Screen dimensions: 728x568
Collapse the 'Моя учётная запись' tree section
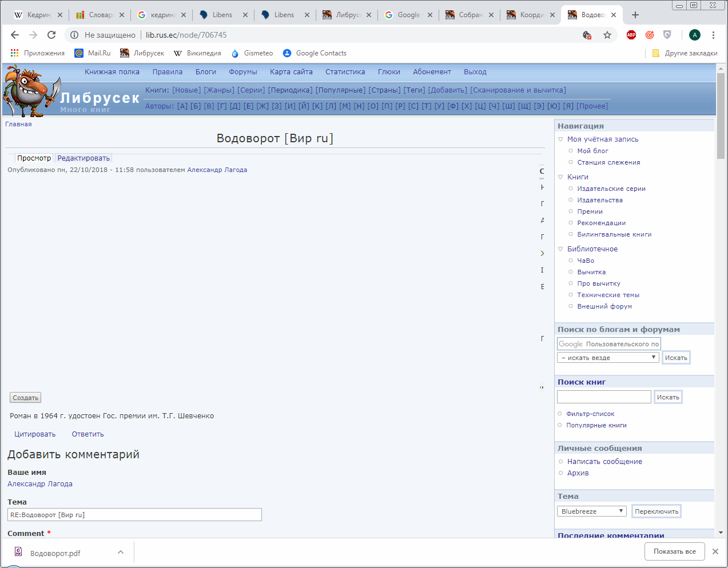tap(560, 139)
